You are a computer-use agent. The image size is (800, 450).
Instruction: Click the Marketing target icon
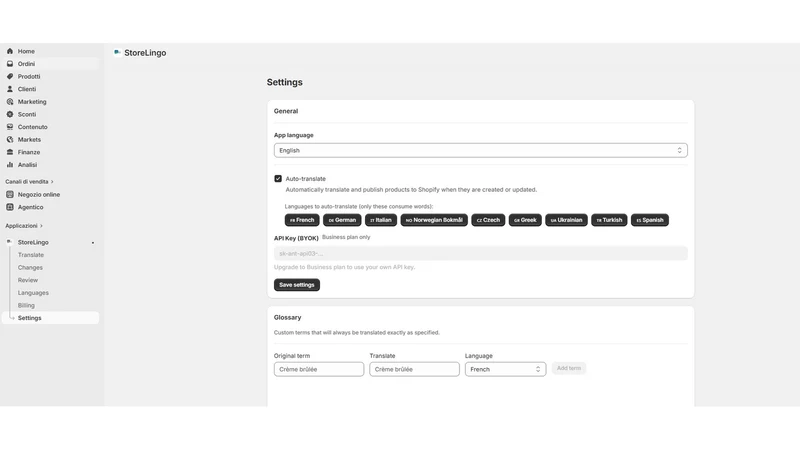point(10,102)
